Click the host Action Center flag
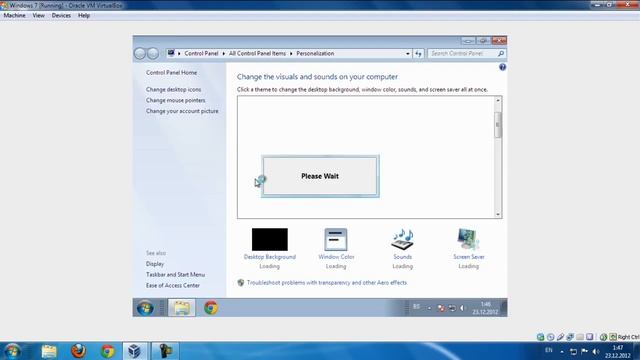 pyautogui.click(x=584, y=351)
